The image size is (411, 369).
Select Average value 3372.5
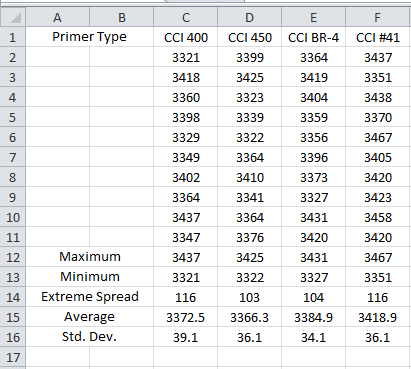[186, 317]
